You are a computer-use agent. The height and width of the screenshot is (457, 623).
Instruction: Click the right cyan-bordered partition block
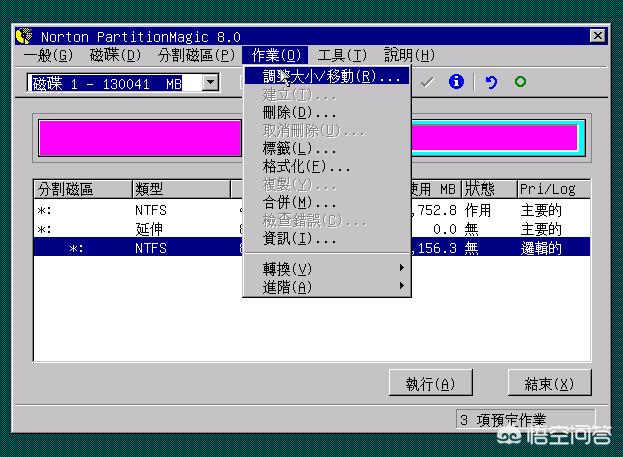pos(497,138)
